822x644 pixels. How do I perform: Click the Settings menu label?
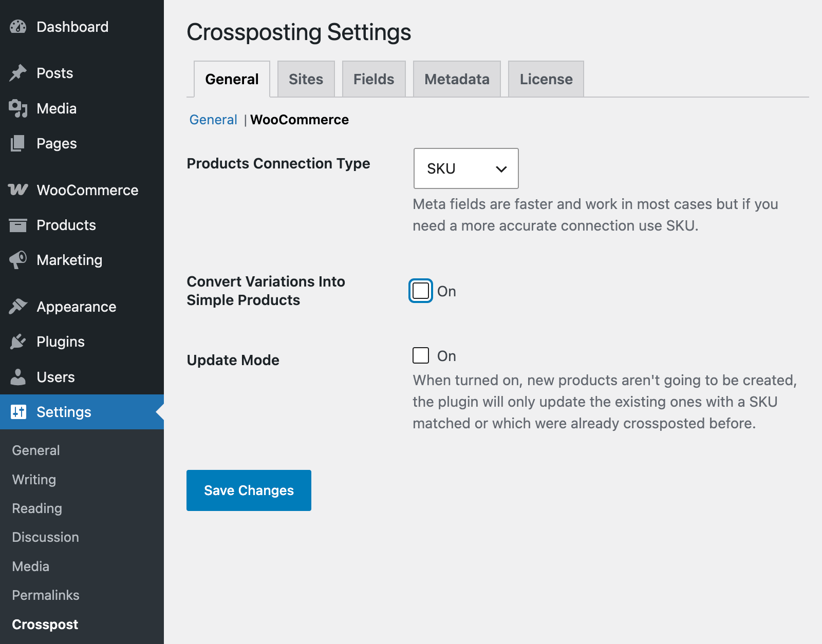64,412
